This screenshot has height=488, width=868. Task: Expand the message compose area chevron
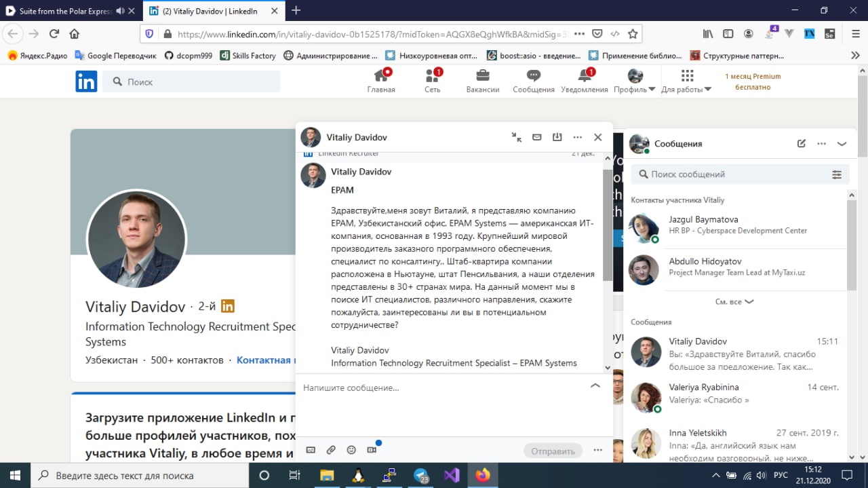(595, 386)
